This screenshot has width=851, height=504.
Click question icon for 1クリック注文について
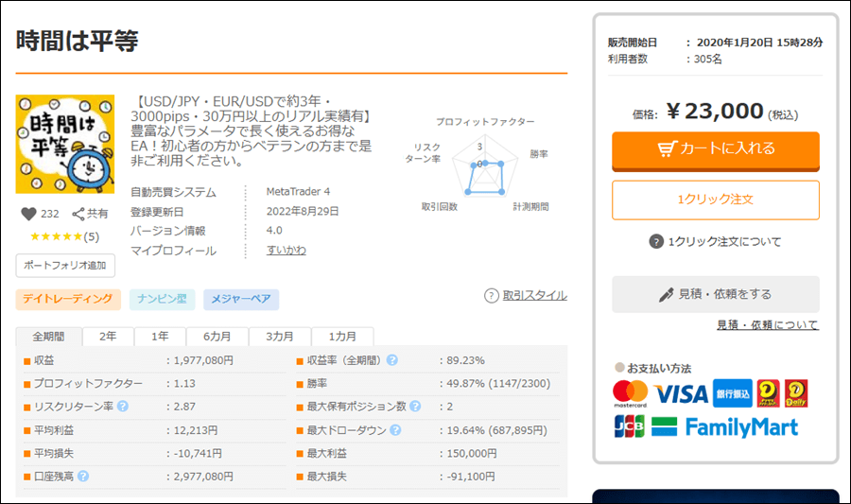(656, 241)
